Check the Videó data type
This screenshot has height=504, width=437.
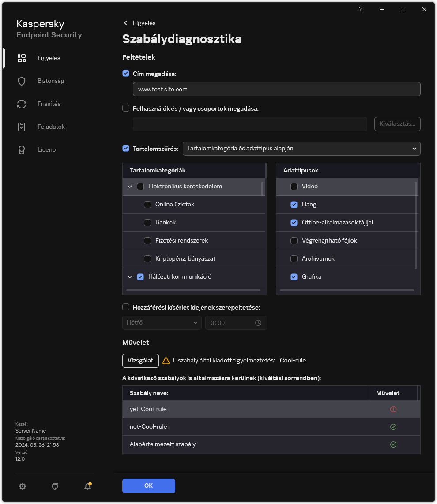(x=294, y=186)
